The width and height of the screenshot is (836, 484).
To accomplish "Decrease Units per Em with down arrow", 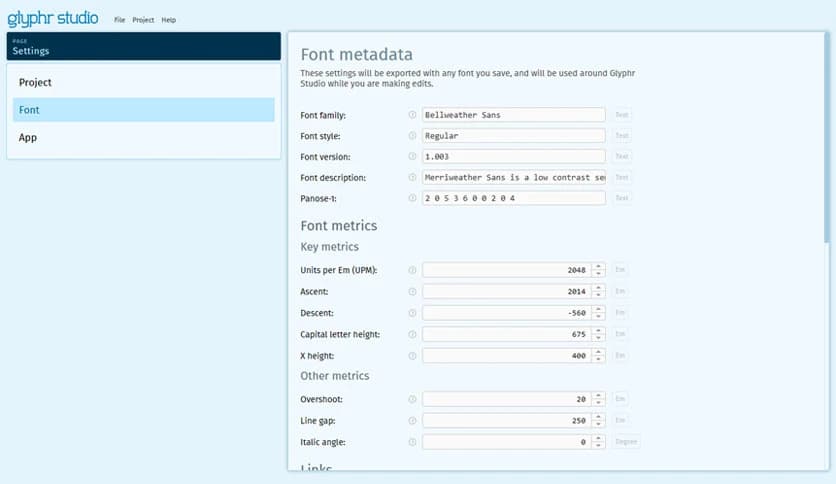I will click(598, 273).
